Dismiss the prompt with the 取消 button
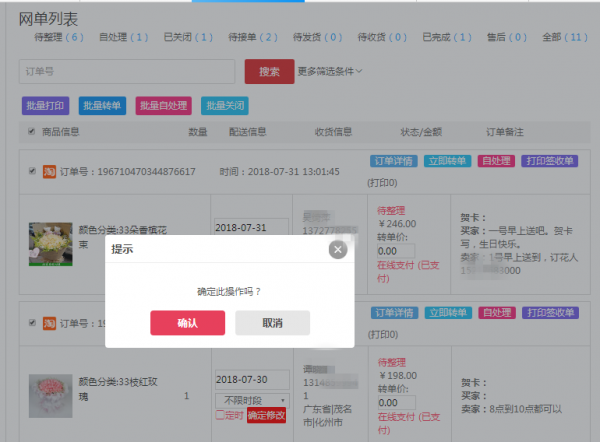This screenshot has height=442, width=600. [x=272, y=323]
